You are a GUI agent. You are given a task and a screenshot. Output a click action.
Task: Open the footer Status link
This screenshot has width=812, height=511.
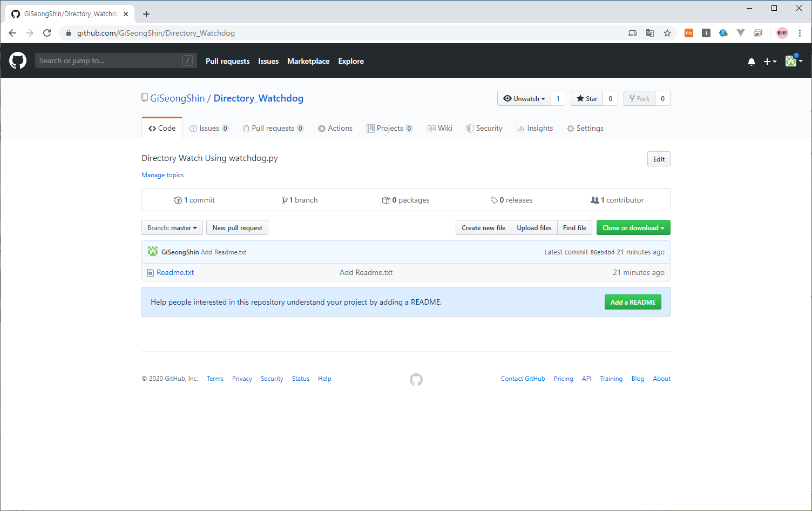click(301, 379)
